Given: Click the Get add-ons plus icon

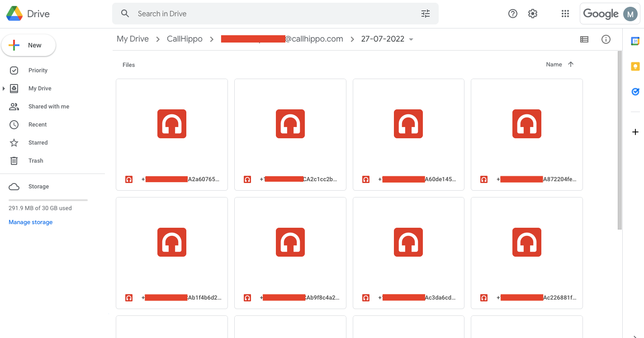Looking at the screenshot, I should click(635, 132).
